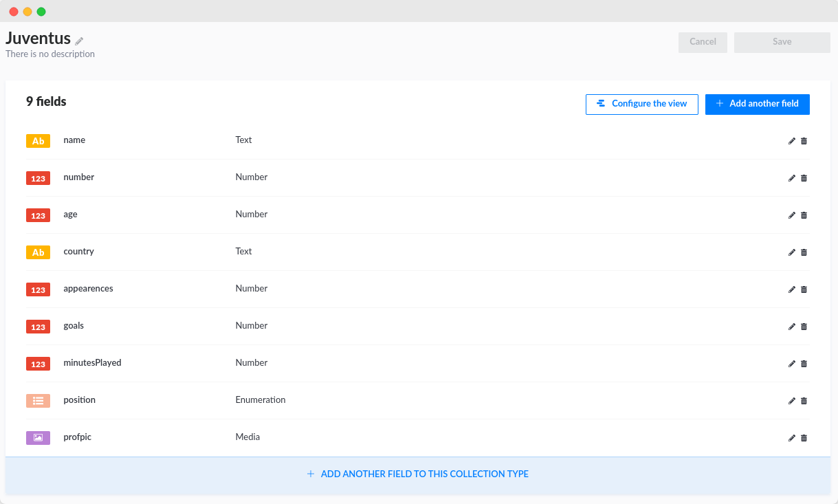Image resolution: width=838 pixels, height=504 pixels.
Task: Delete the appearences field
Action: coord(804,289)
